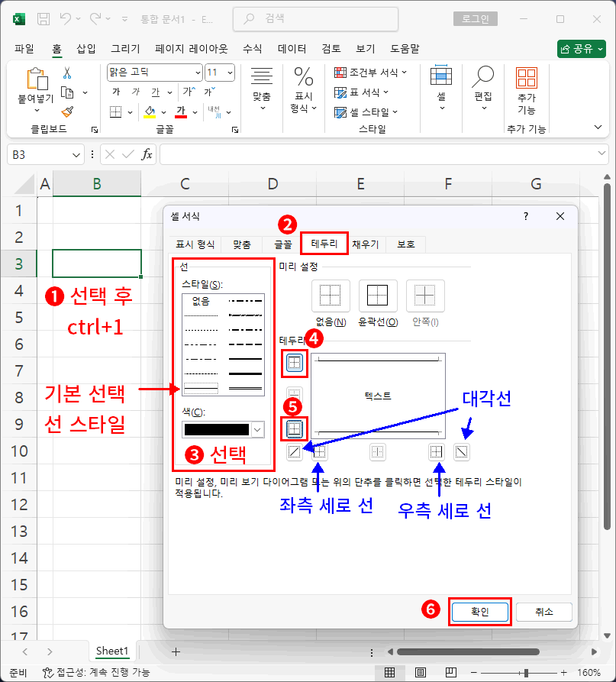This screenshot has width=616, height=682.
Task: Click the Format Painter brush icon
Action: click(67, 112)
